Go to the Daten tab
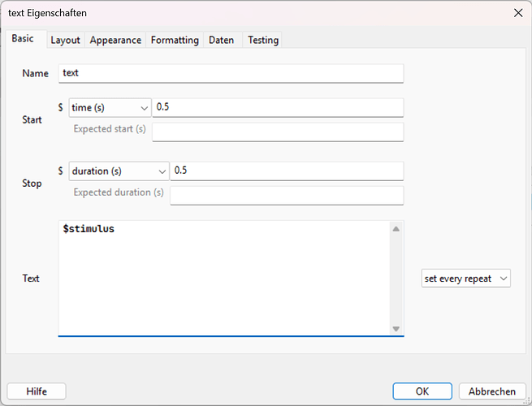 click(x=222, y=40)
